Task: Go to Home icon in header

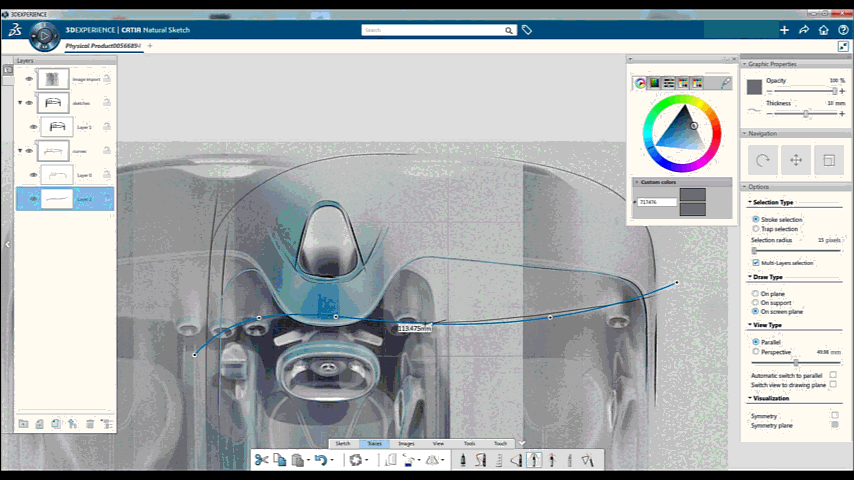Action: coord(824,30)
